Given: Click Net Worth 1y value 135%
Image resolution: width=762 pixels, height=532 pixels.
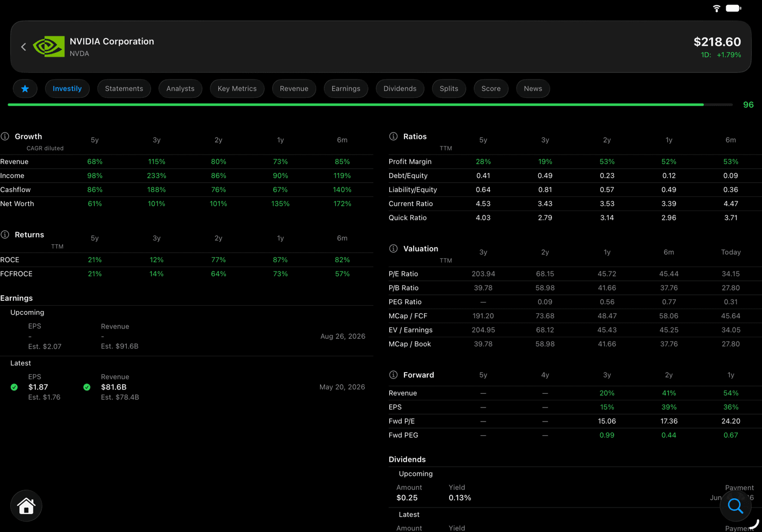Looking at the screenshot, I should pyautogui.click(x=280, y=204).
